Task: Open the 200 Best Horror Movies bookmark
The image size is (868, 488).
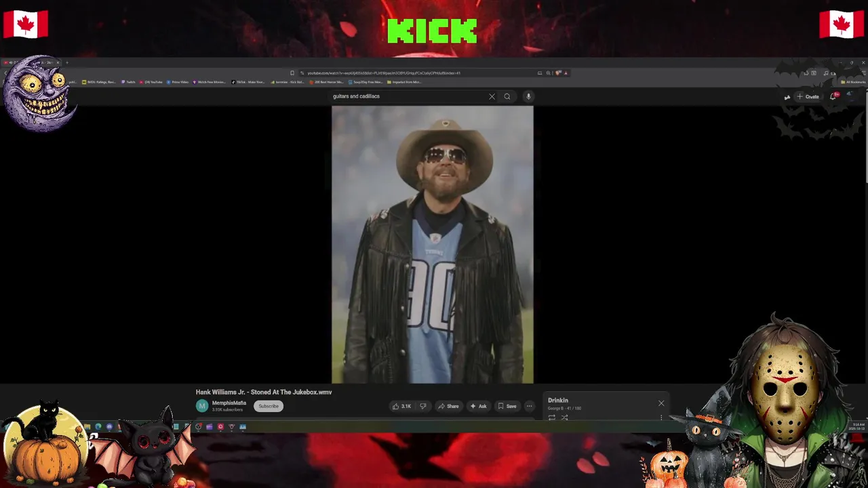Action: 326,82
